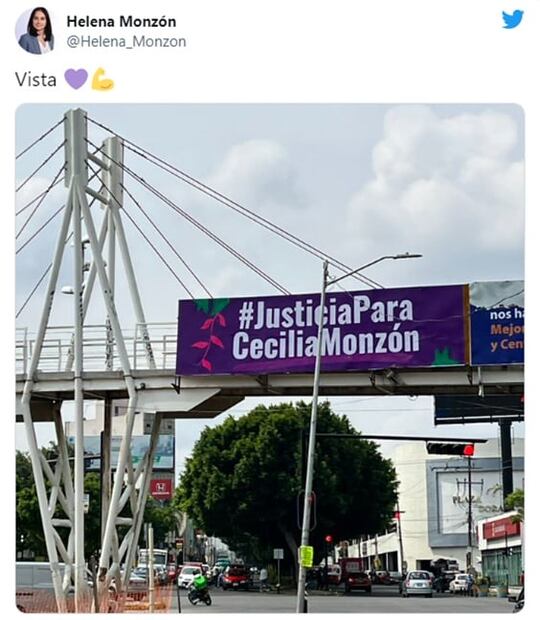
Task: Click the red car on the street
Action: click(x=234, y=578)
